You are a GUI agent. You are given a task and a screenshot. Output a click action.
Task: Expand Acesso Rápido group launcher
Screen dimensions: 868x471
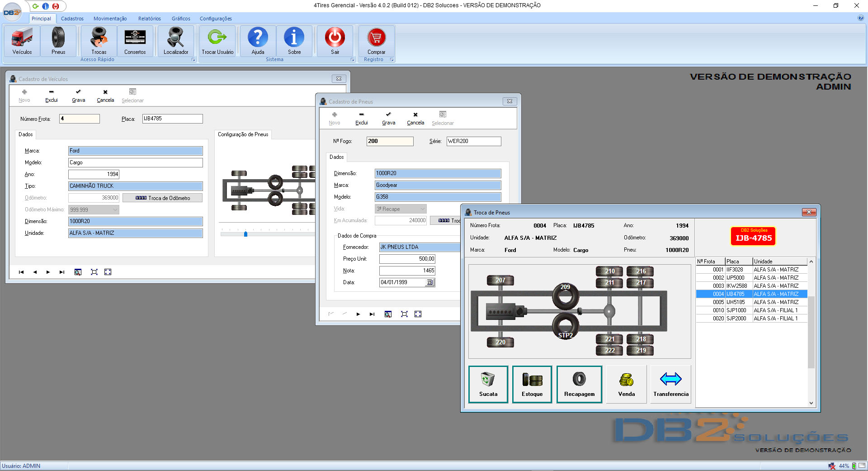193,60
